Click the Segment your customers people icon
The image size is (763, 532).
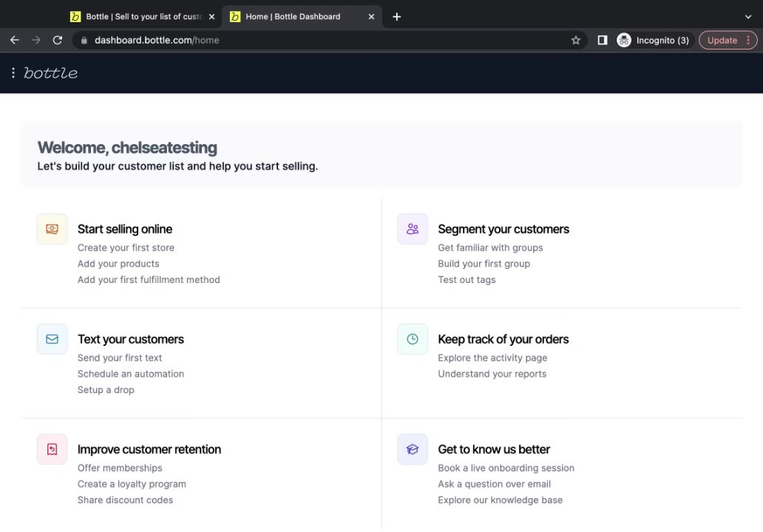tap(412, 229)
